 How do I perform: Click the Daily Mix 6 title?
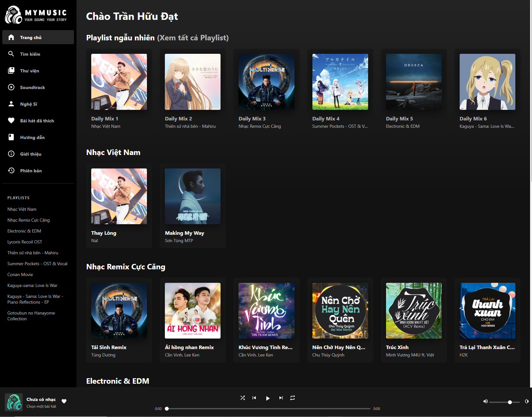[473, 119]
